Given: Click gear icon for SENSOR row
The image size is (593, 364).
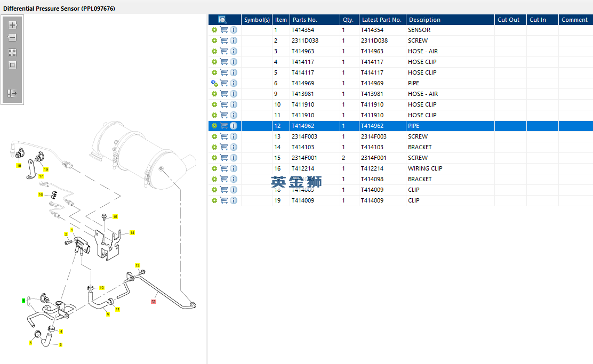Looking at the screenshot, I should (214, 30).
